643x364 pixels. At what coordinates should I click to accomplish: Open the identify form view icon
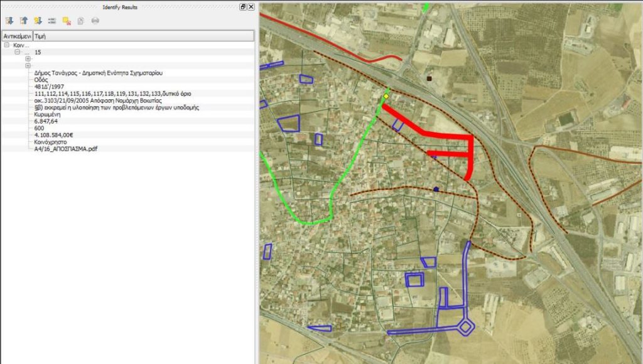pyautogui.click(x=52, y=21)
